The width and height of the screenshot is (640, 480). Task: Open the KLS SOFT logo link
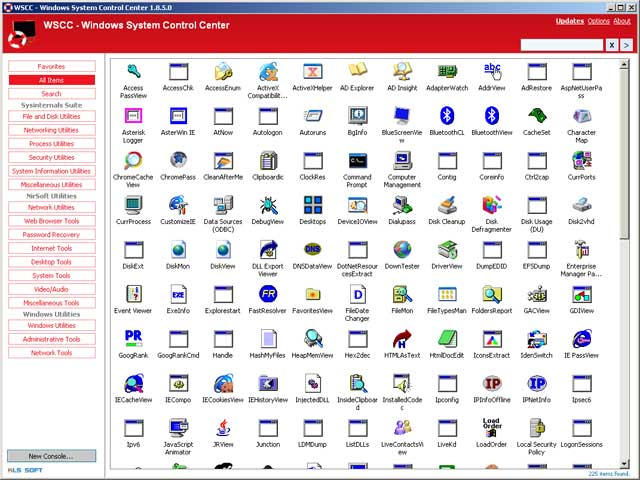tap(25, 470)
